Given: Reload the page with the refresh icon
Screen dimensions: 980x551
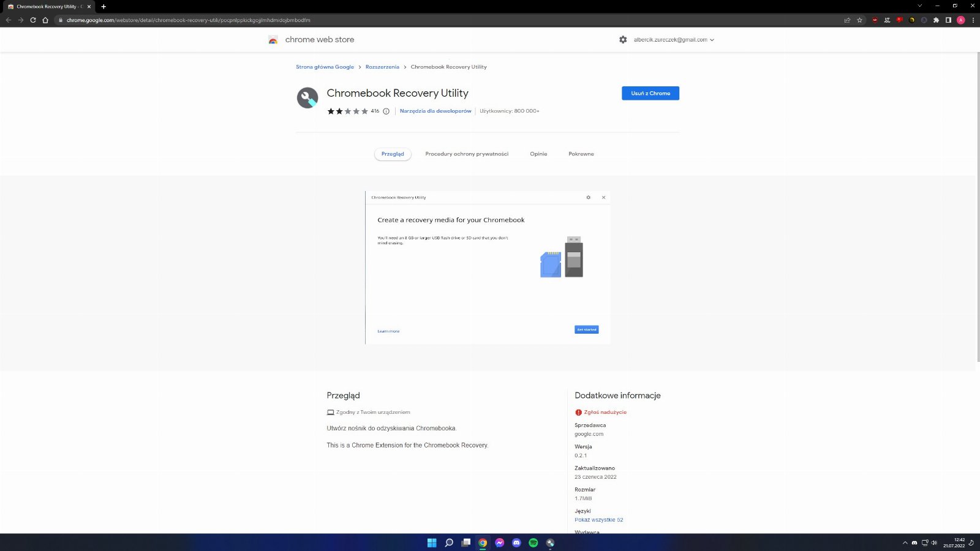Looking at the screenshot, I should [x=33, y=20].
